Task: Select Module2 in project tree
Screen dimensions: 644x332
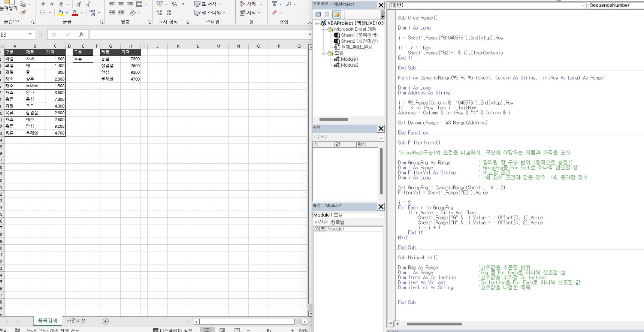Action: pyautogui.click(x=350, y=65)
